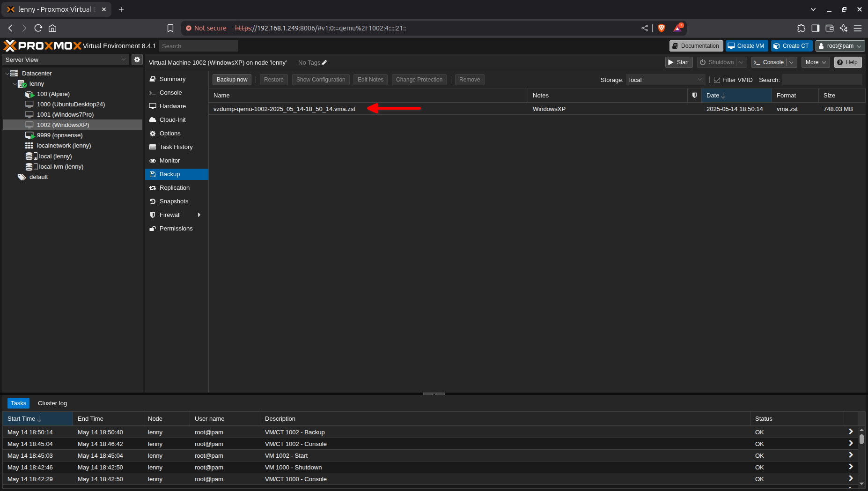Open local (lenny) storage
Image resolution: width=868 pixels, height=491 pixels.
tap(55, 156)
